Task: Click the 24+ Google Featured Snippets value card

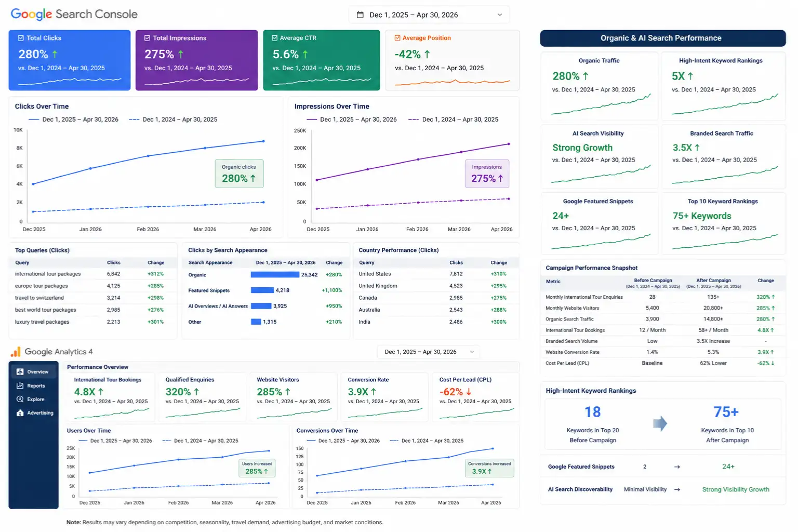Action: (x=600, y=223)
